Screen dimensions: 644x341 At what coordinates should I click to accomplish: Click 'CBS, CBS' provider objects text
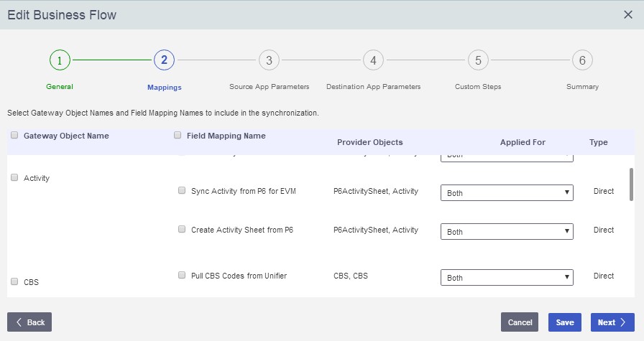coord(351,276)
